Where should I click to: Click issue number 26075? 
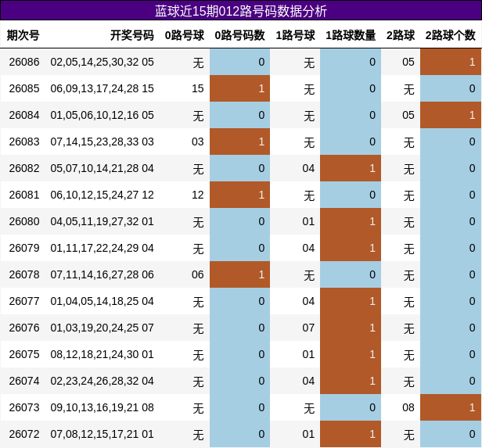click(24, 354)
